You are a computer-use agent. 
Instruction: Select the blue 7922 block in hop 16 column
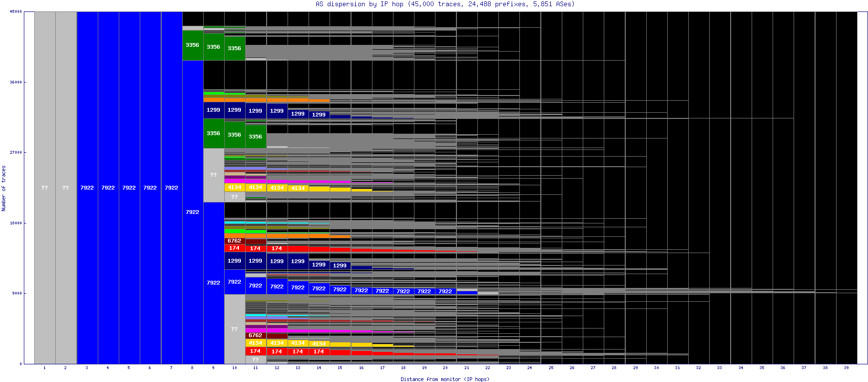click(362, 290)
